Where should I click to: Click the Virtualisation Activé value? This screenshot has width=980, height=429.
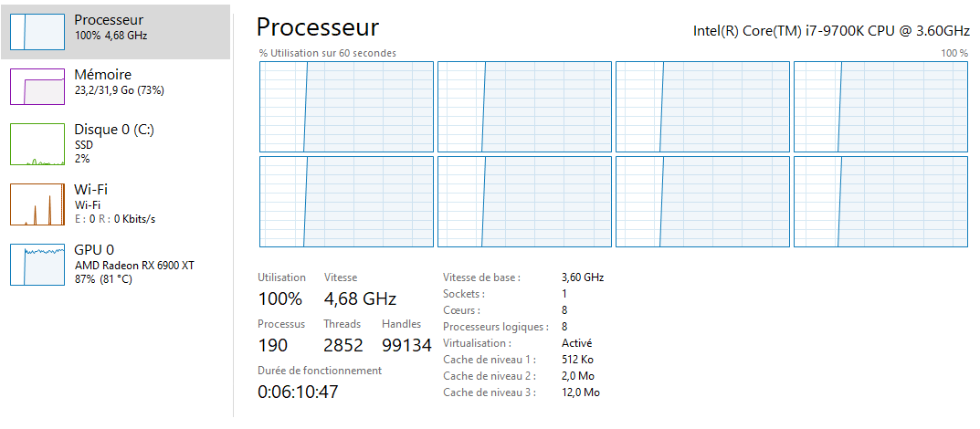pos(576,343)
